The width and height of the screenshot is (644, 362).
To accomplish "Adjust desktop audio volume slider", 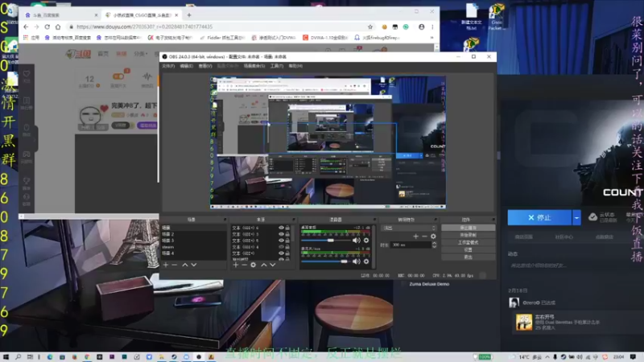I will [x=331, y=240].
